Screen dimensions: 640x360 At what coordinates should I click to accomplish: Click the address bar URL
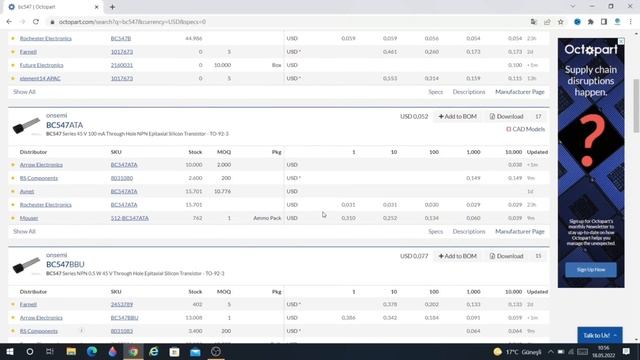point(132,22)
